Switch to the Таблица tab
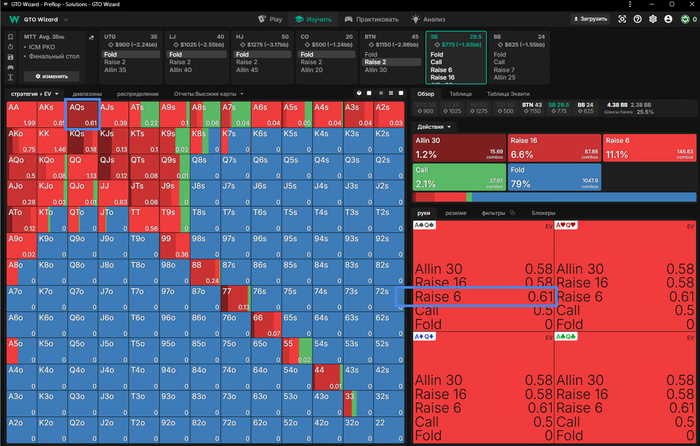700x446 pixels. tap(460, 94)
